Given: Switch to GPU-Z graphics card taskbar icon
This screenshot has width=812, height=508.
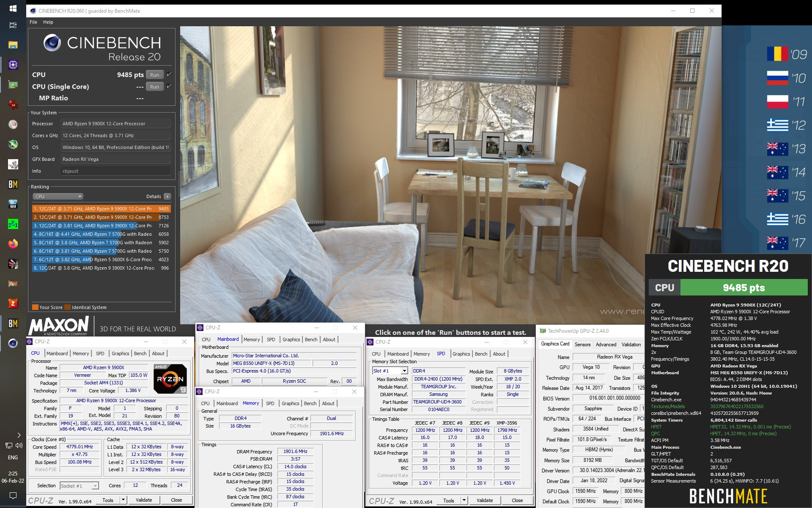Looking at the screenshot, I should coord(13,85).
